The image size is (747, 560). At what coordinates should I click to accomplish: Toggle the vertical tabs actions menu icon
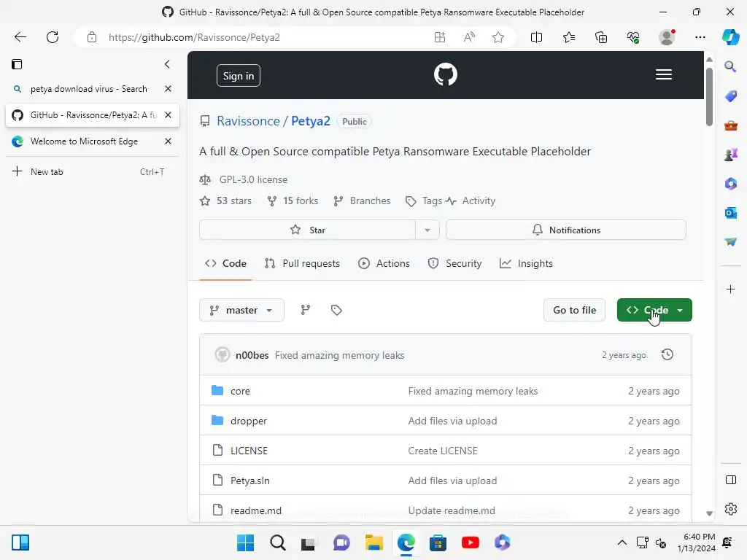click(x=17, y=64)
